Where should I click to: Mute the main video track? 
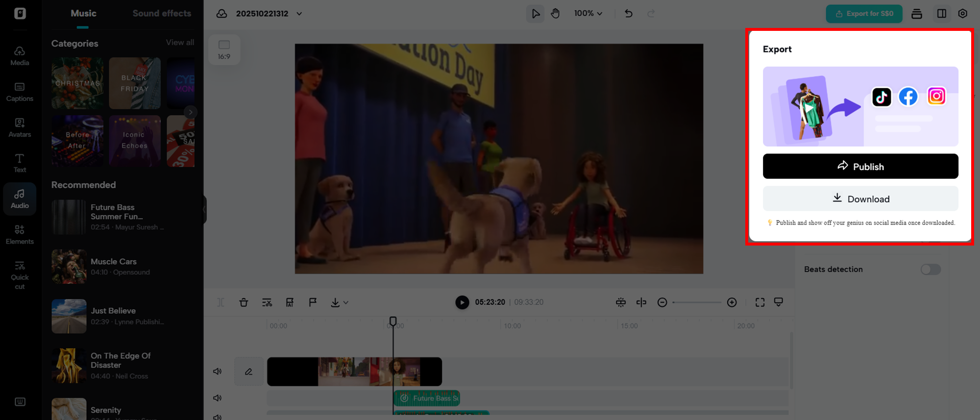[218, 371]
